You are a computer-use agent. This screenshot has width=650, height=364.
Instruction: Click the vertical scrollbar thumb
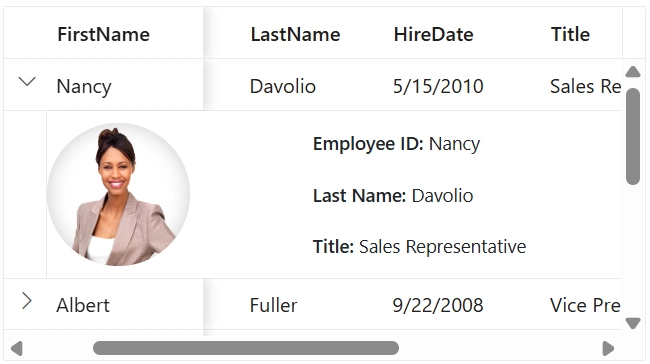click(x=633, y=136)
